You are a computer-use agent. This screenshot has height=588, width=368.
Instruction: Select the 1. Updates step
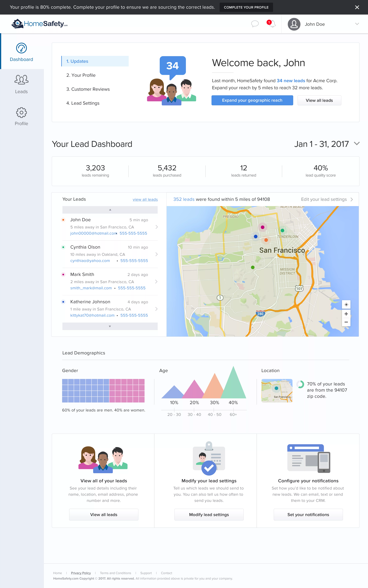[95, 61]
